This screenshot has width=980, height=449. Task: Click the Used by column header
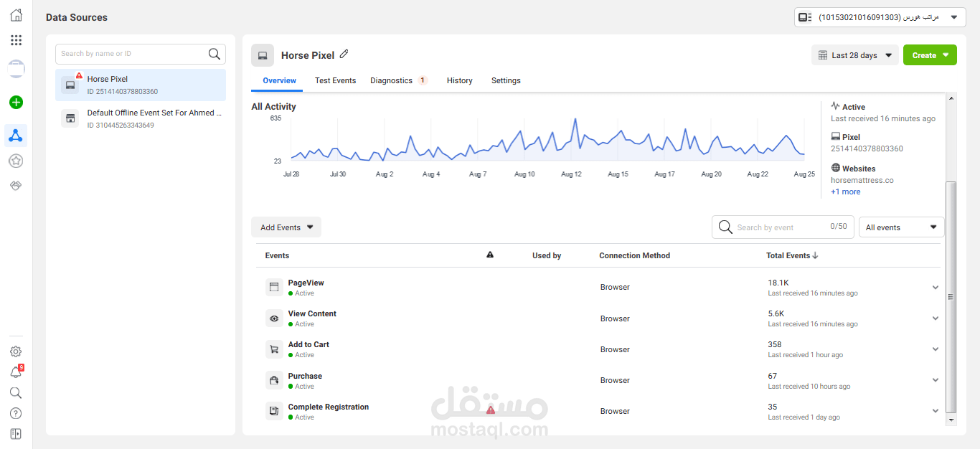[547, 255]
